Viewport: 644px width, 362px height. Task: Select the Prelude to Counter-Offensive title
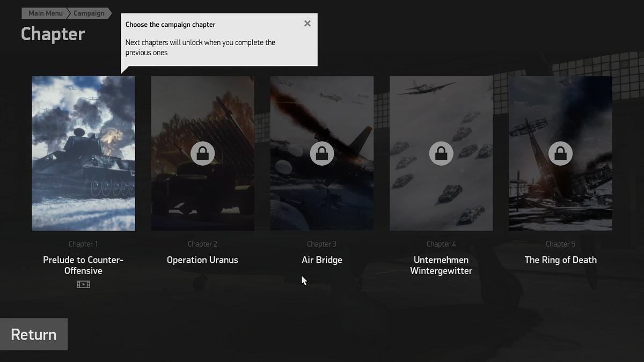tap(83, 265)
